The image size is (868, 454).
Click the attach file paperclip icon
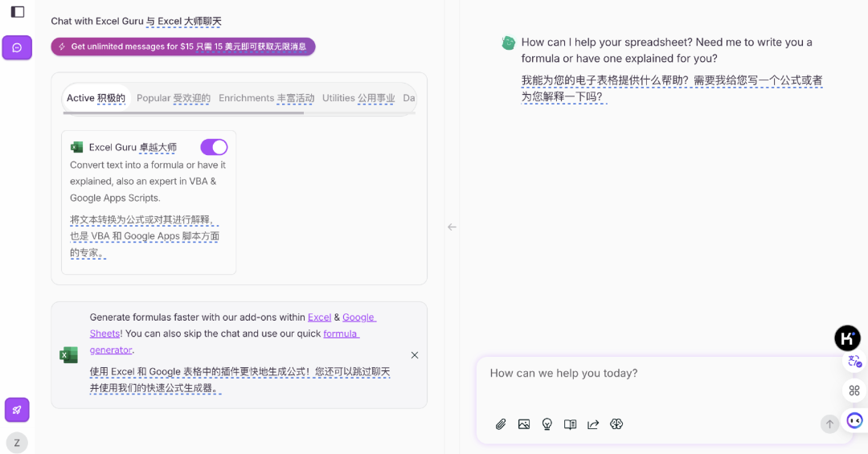[x=501, y=424]
